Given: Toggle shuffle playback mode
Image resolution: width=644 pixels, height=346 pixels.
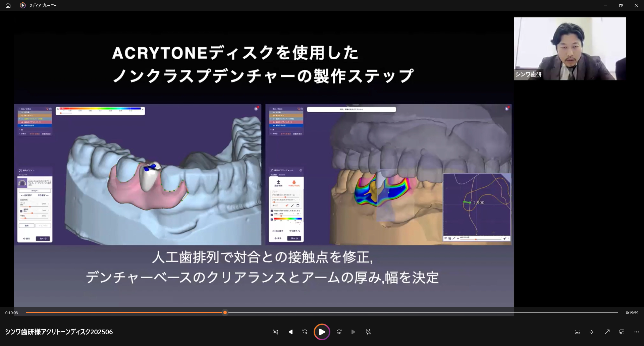Looking at the screenshot, I should (275, 332).
